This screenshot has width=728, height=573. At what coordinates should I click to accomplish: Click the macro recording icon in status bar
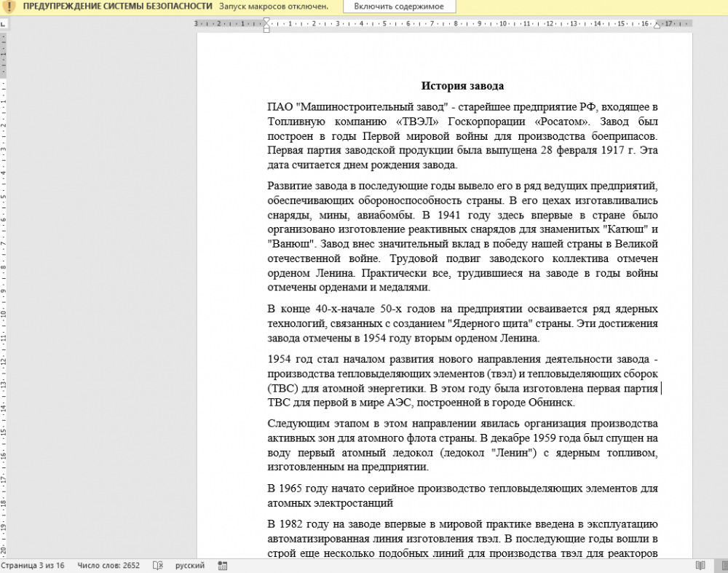pos(223,565)
